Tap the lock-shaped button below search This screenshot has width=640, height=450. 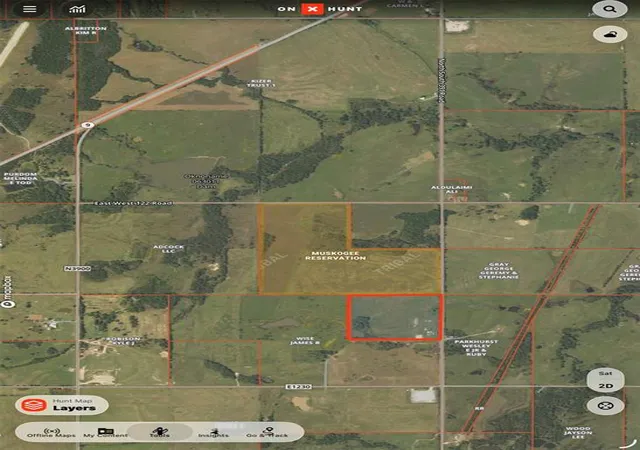pos(610,35)
